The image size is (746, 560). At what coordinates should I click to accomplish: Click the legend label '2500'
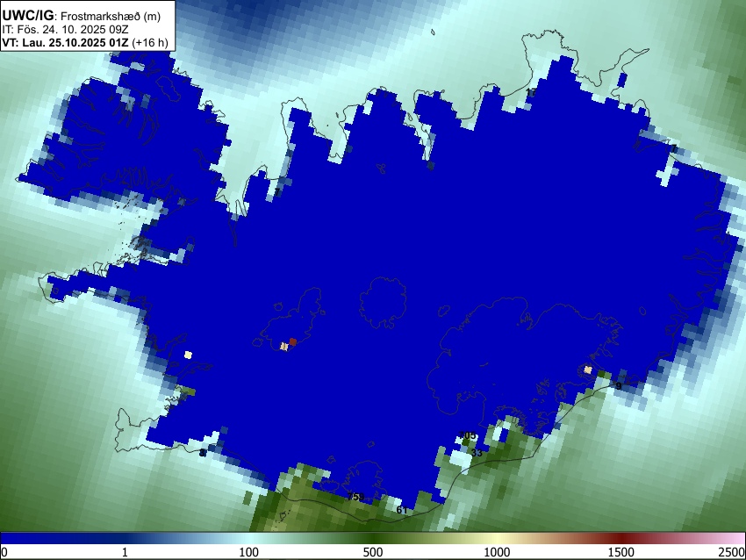[732, 552]
